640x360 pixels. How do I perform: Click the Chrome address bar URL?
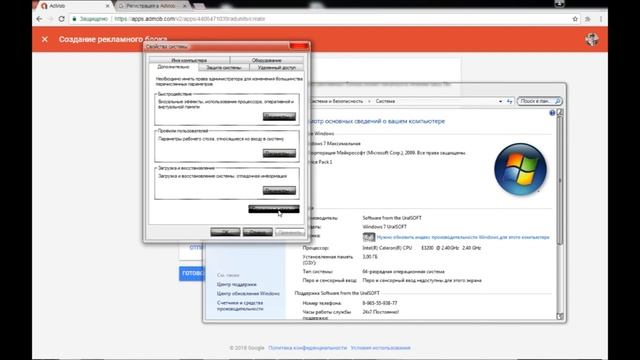(190, 19)
